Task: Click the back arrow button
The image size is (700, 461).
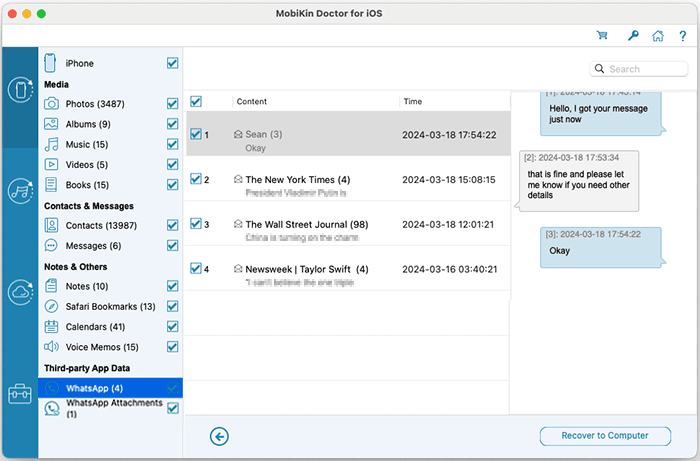Action: [219, 435]
